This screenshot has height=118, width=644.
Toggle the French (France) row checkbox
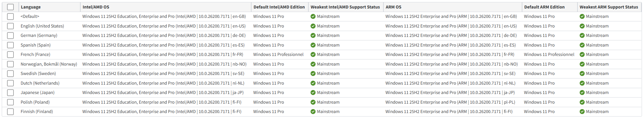[10, 54]
